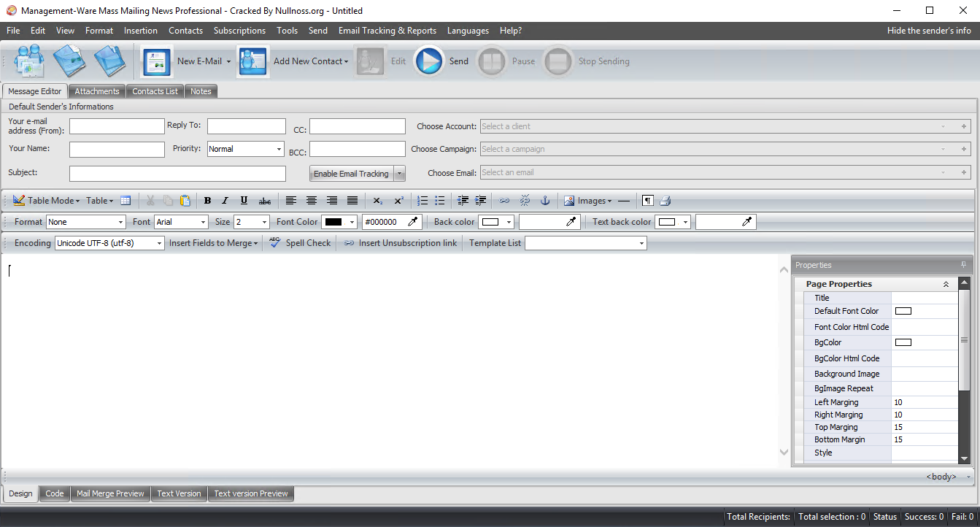Click the Enable Email Tracking button
The height and width of the screenshot is (527, 980).
pos(351,174)
